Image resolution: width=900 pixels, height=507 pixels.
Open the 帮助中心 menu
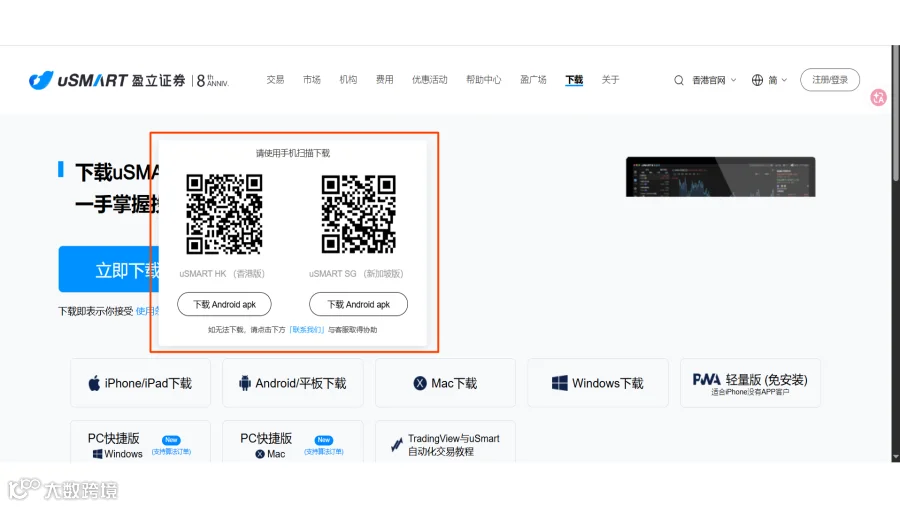pyautogui.click(x=483, y=80)
